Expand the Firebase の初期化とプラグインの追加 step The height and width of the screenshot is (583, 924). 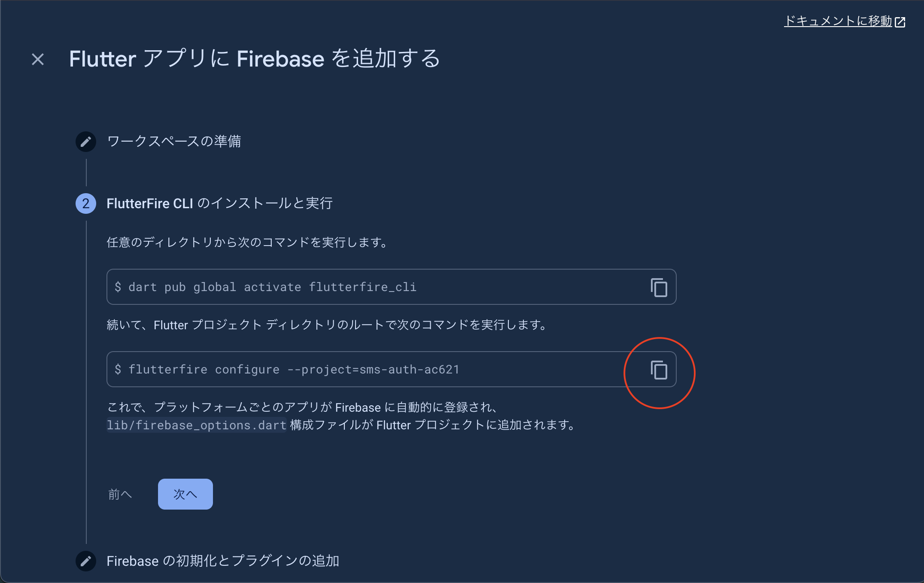point(224,561)
